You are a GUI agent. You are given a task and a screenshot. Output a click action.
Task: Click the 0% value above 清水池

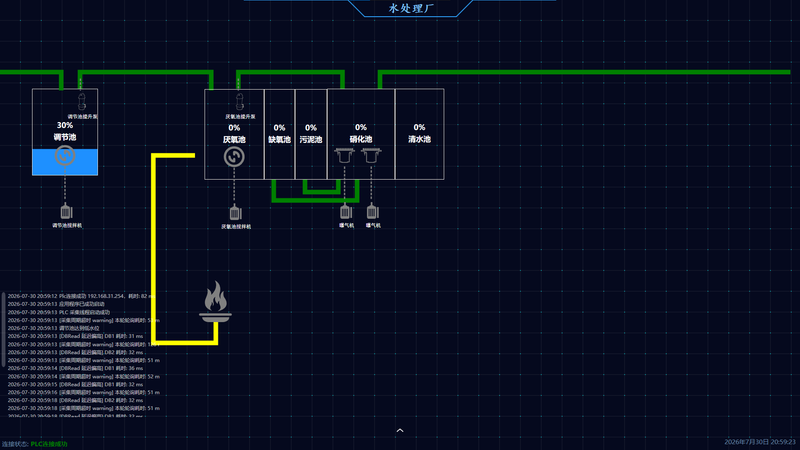coord(419,127)
